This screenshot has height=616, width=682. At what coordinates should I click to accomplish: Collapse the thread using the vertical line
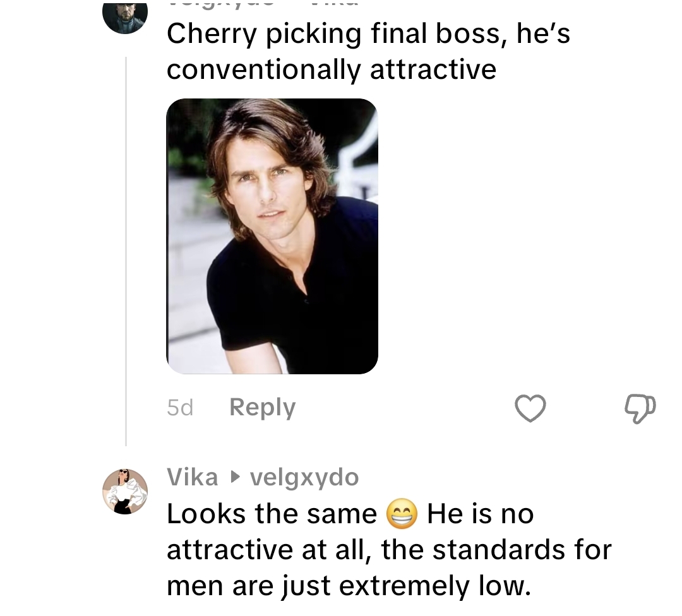pyautogui.click(x=126, y=252)
